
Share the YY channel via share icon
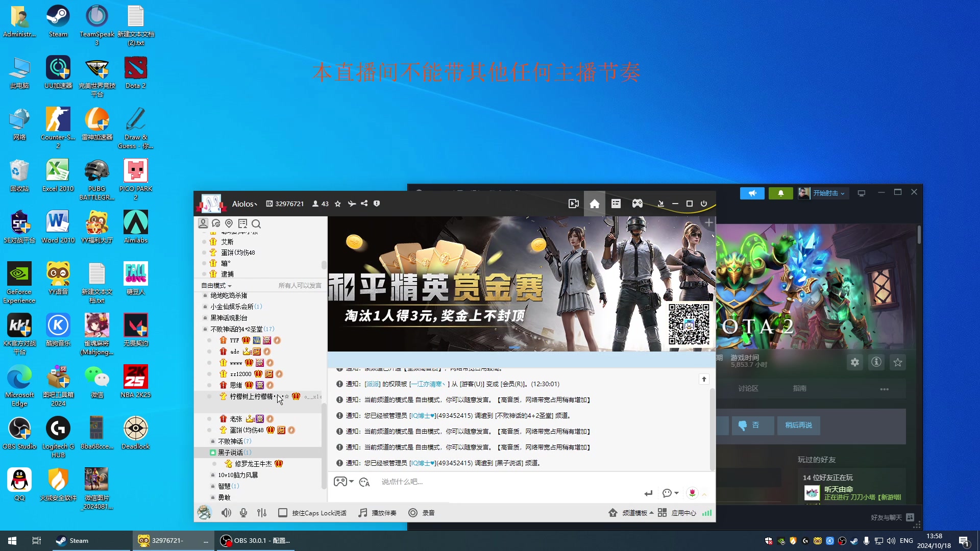click(x=364, y=204)
